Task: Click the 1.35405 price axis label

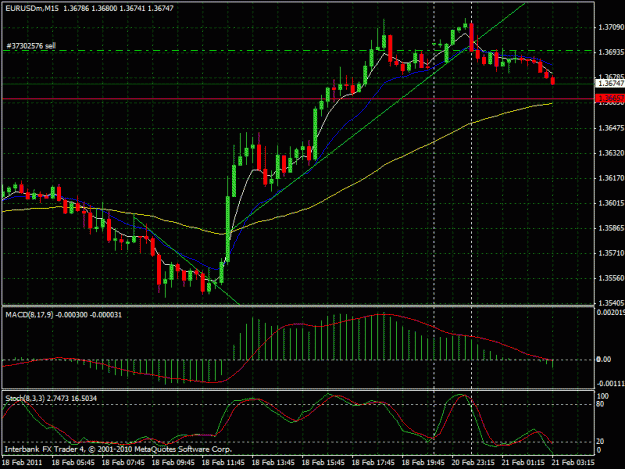Action: 611,303
